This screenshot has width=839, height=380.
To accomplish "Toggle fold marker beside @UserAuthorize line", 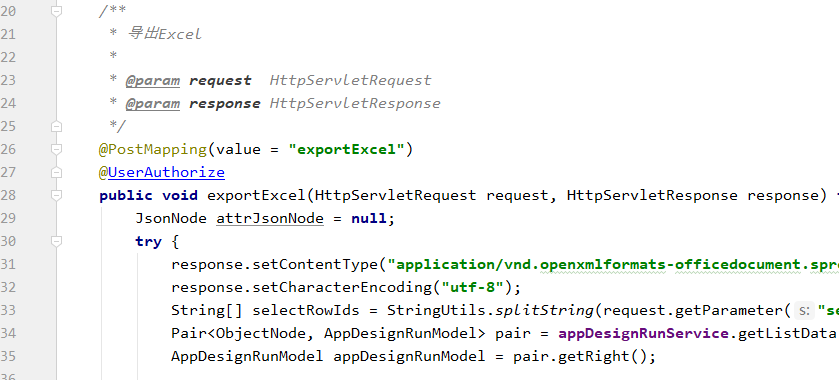I will point(56,172).
